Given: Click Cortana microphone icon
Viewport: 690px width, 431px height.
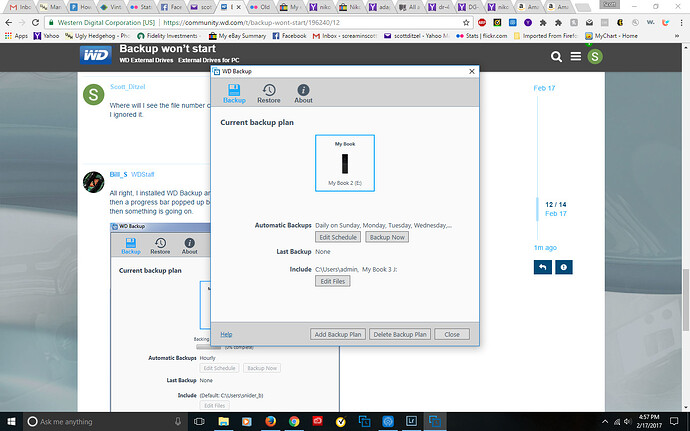Looking at the screenshot, I should point(177,421).
